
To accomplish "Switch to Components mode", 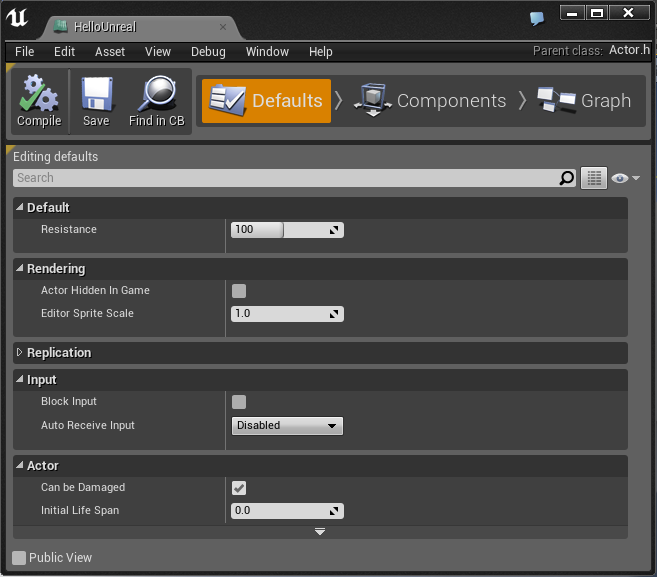I will point(430,101).
